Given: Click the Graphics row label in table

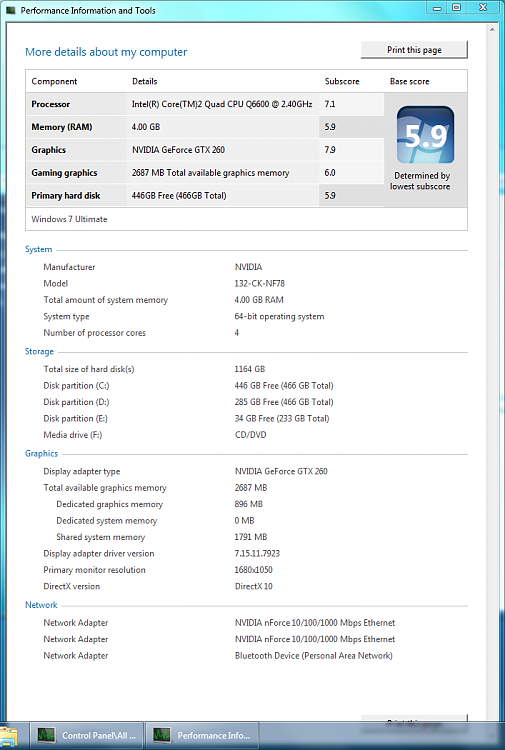Looking at the screenshot, I should click(49, 150).
